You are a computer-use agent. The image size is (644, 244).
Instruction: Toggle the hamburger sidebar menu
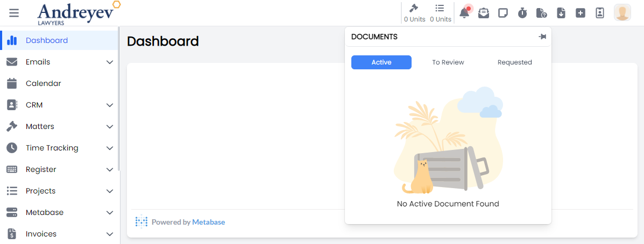point(14,13)
